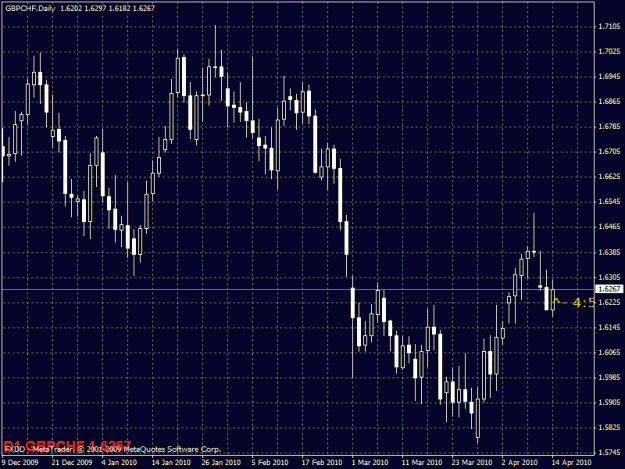The height and width of the screenshot is (469, 625).
Task: Click the 14 Jan 2010 date label
Action: point(171,462)
